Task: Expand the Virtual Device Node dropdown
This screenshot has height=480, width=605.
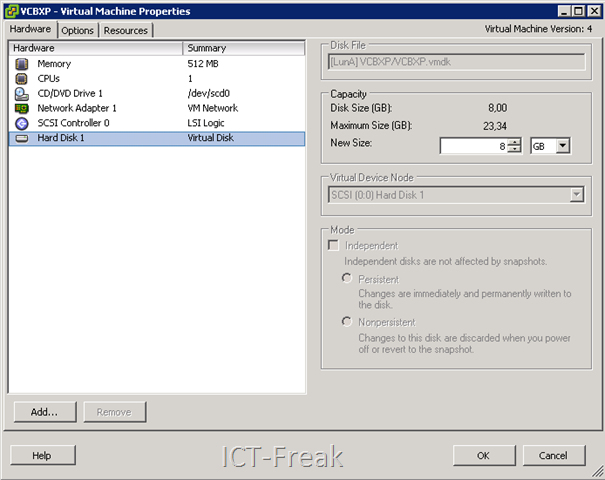Action: tap(576, 195)
